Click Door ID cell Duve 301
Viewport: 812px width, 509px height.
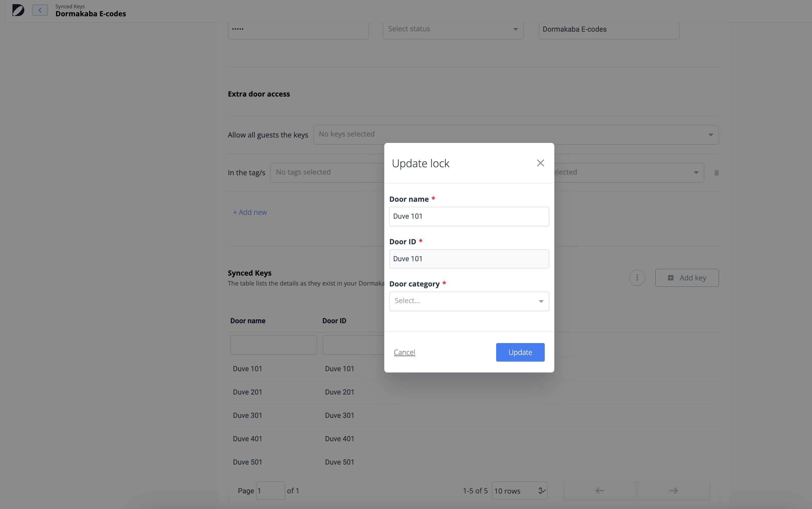coord(340,415)
